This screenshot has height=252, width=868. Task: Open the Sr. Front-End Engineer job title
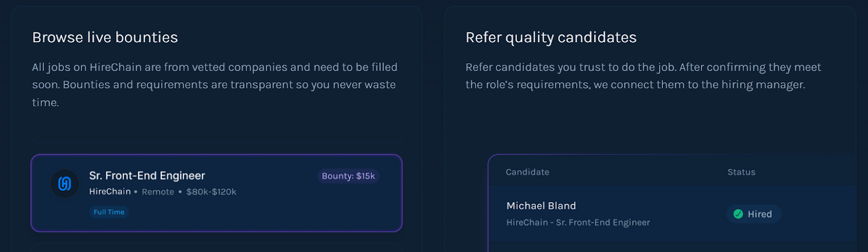147,176
